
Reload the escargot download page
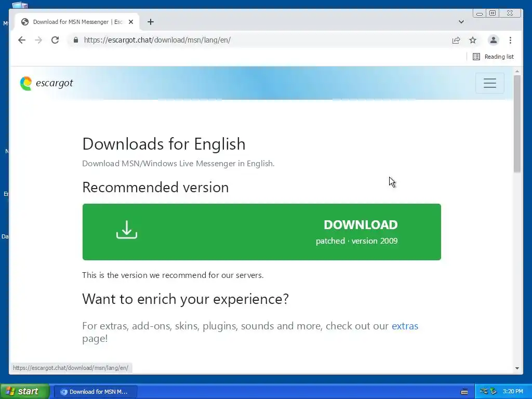55,40
